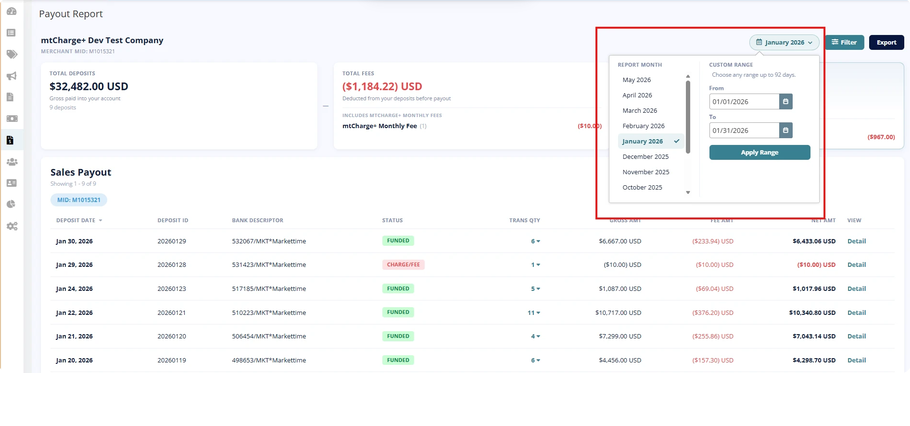
Task: Click the report month list scrollbar
Action: (x=688, y=117)
